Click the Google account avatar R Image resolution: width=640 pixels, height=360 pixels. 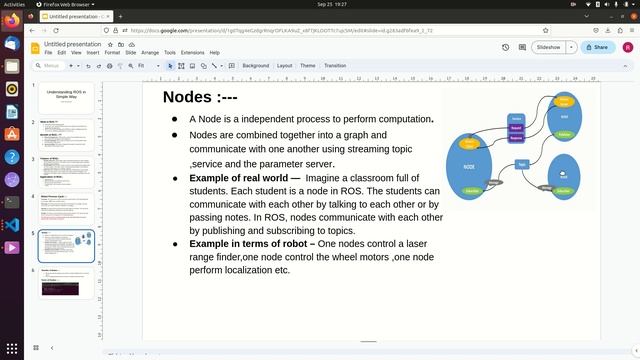tap(628, 47)
